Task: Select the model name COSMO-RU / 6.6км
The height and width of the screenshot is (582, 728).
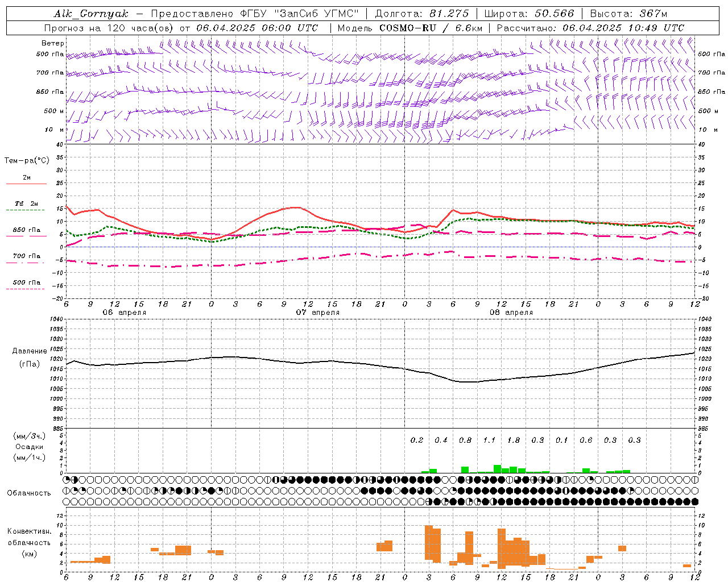Action: tap(431, 28)
